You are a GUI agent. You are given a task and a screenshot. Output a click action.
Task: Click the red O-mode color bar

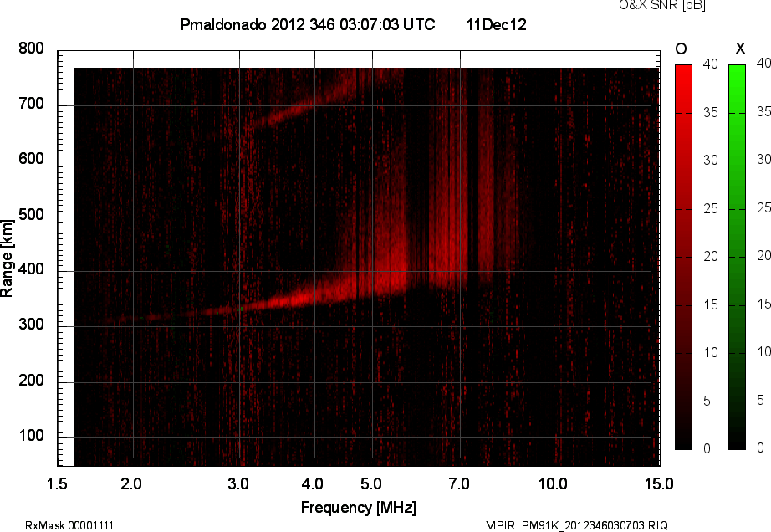click(683, 257)
